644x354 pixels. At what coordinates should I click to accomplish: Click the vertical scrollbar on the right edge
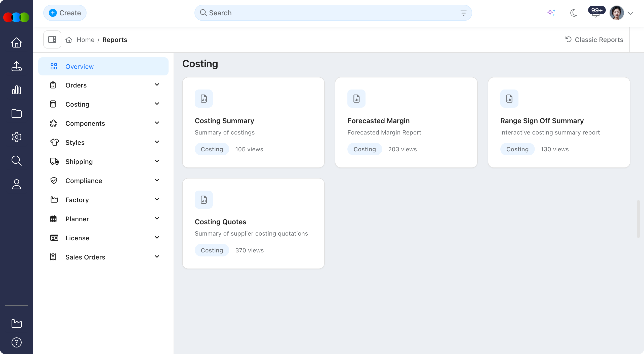(638, 219)
